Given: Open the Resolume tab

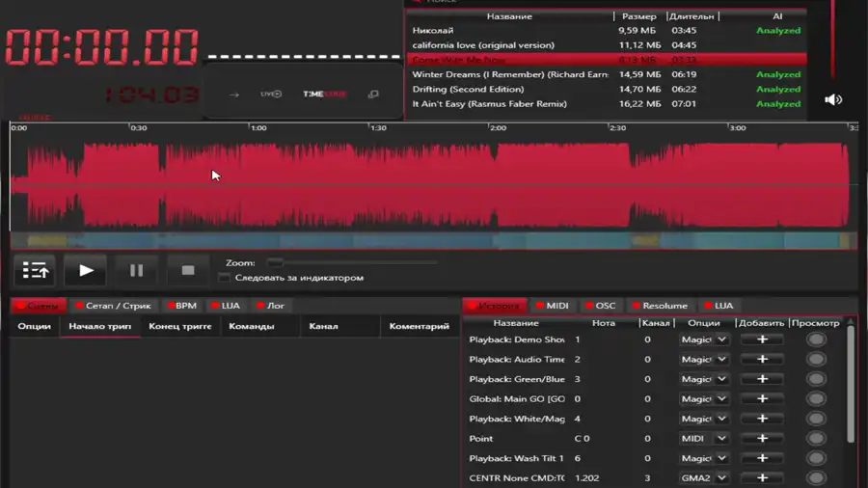Looking at the screenshot, I should tap(660, 306).
